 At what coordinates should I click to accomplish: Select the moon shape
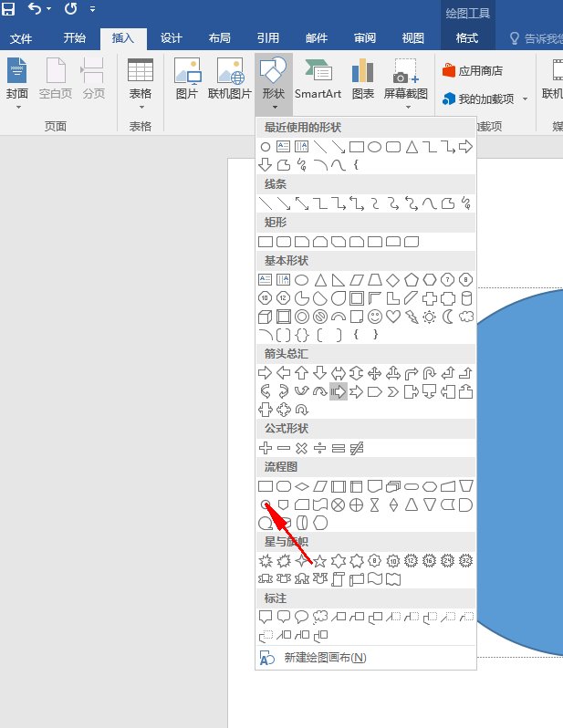click(448, 317)
